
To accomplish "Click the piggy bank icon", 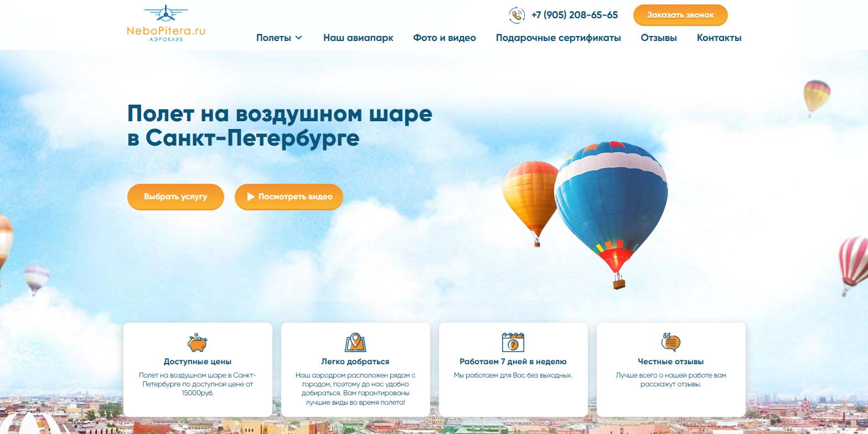I will pos(197,343).
